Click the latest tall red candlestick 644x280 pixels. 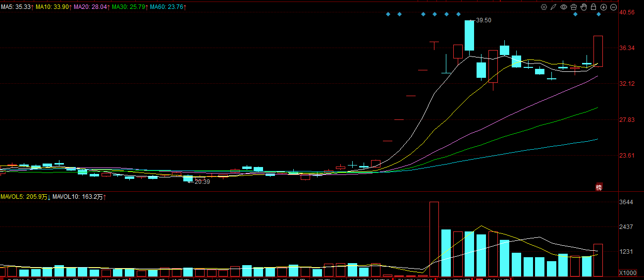pos(598,51)
